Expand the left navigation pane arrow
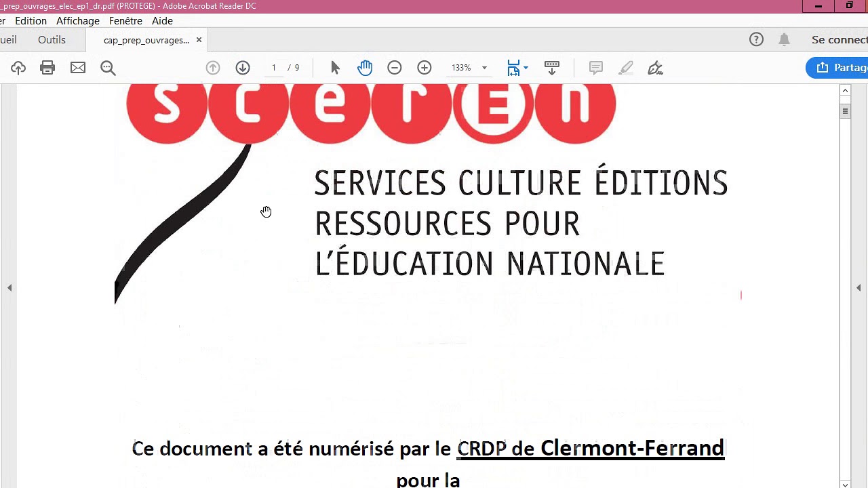The image size is (868, 488). (9, 288)
